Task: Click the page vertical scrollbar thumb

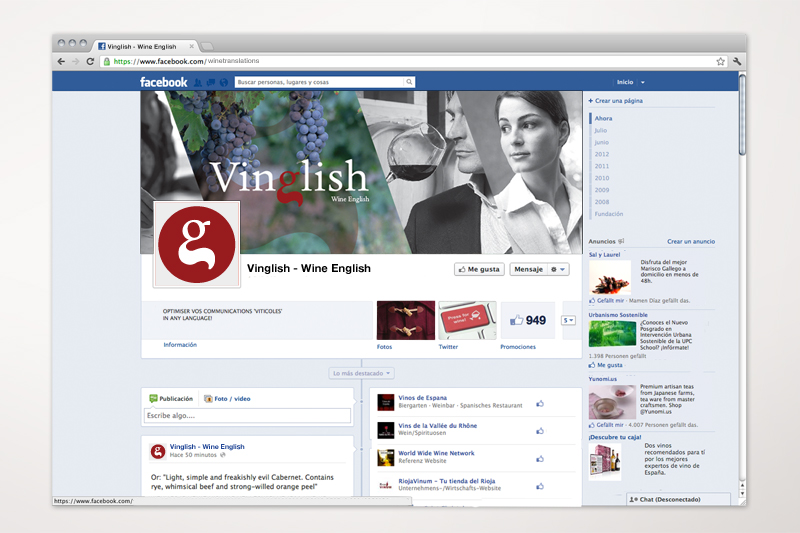Action: [742, 115]
